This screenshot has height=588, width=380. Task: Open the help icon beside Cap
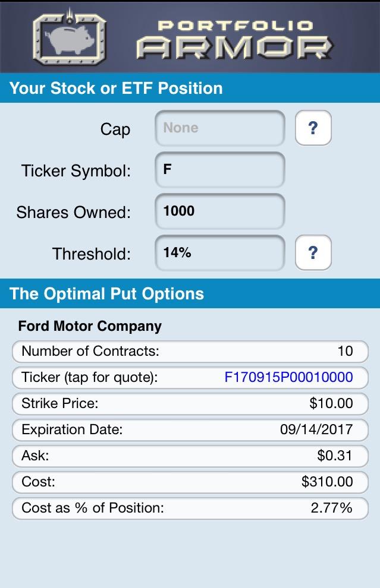[x=313, y=128]
